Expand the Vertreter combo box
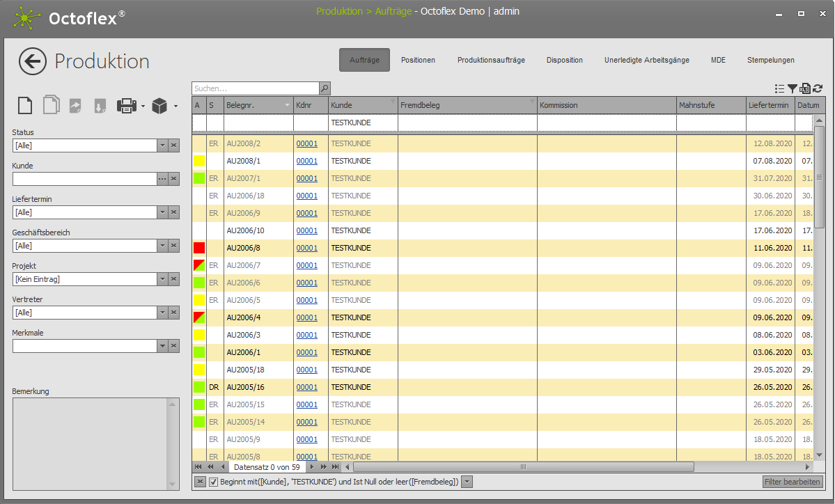This screenshot has height=504, width=835. tap(162, 313)
